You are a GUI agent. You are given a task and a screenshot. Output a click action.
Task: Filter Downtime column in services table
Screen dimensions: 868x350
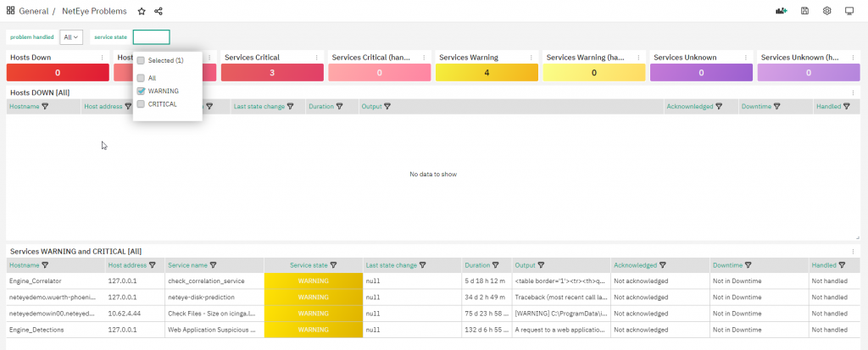coord(748,265)
